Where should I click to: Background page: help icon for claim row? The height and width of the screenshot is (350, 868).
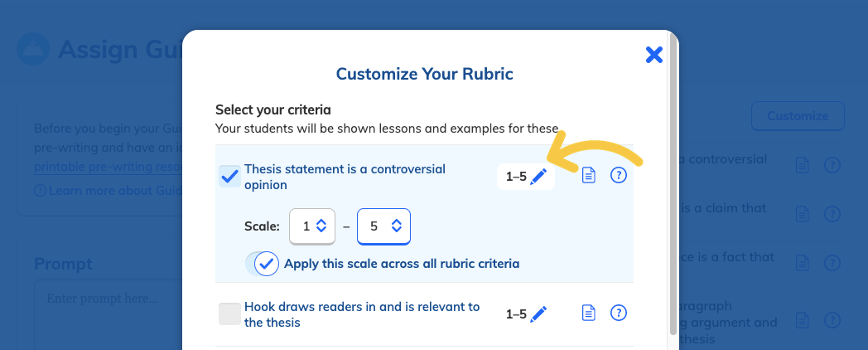click(x=832, y=213)
